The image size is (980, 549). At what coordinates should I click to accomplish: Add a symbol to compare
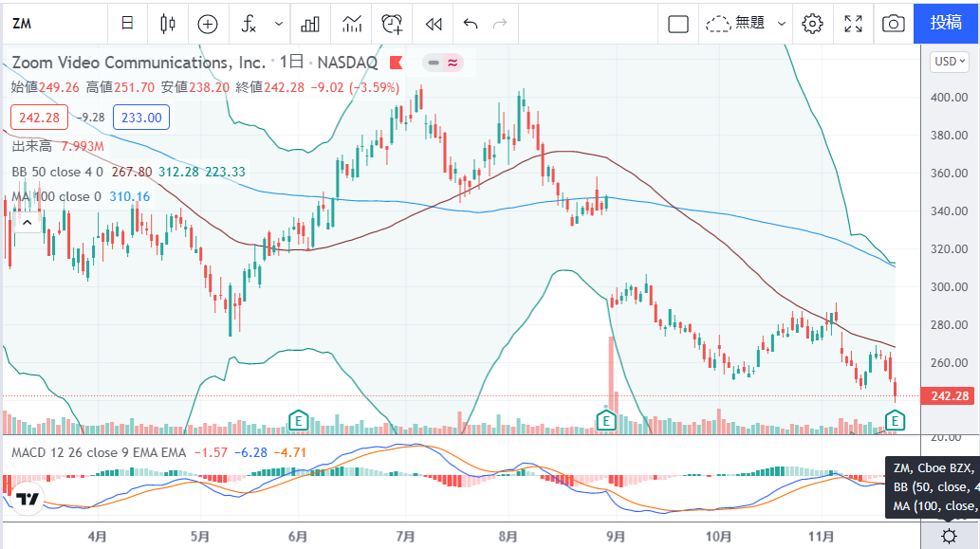click(208, 24)
